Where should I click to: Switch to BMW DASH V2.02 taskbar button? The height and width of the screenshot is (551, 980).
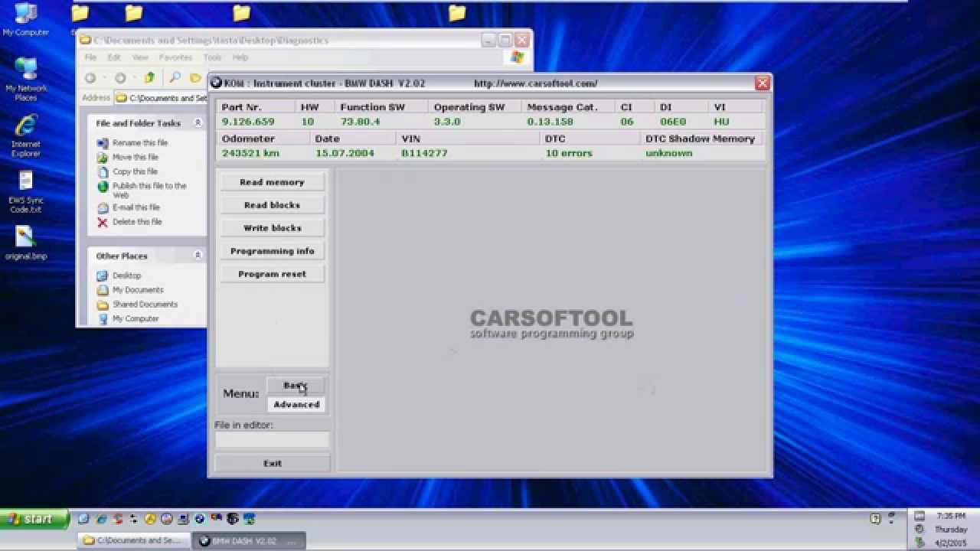[249, 540]
